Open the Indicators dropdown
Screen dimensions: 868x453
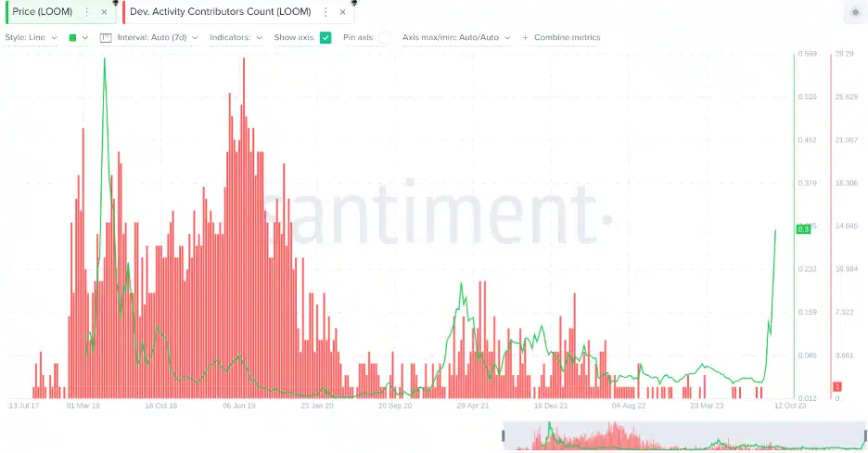click(x=236, y=37)
